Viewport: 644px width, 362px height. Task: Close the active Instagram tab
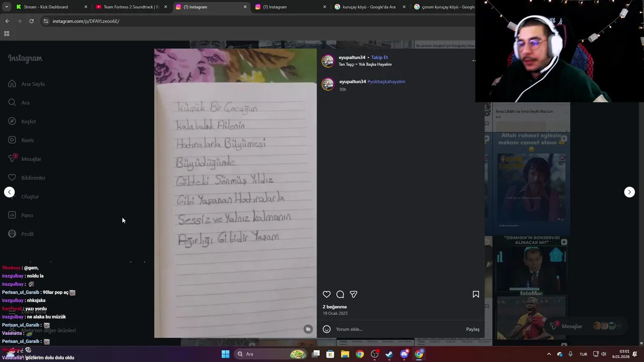245,7
